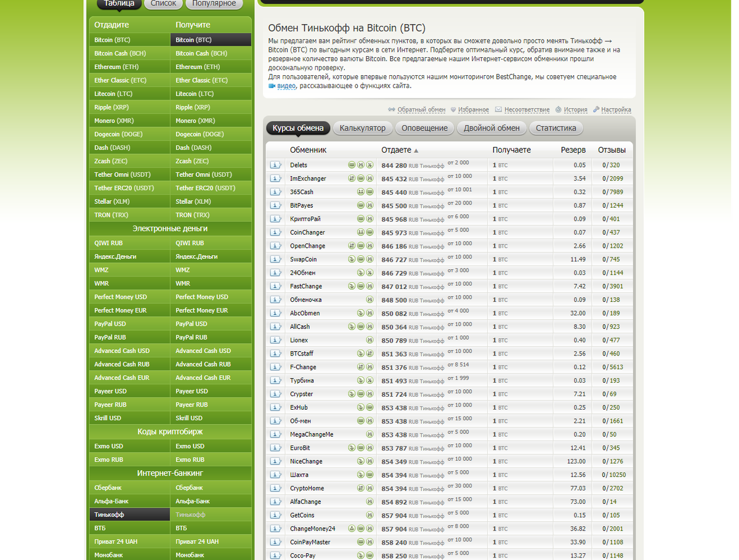
Task: Choose Exmo RUB in Получите column
Action: (x=211, y=460)
